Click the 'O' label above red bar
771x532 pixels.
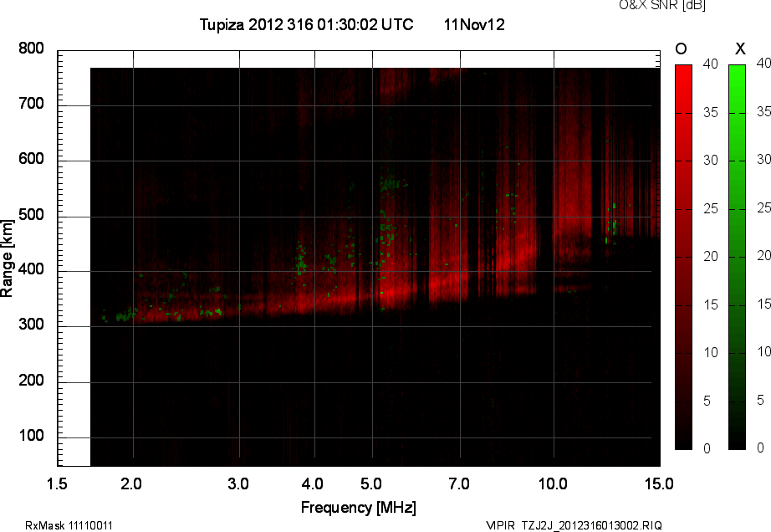pos(681,49)
